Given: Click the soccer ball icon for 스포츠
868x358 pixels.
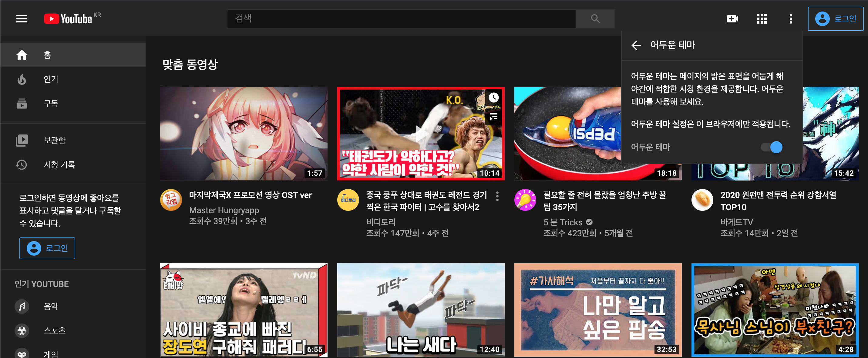Looking at the screenshot, I should 22,331.
